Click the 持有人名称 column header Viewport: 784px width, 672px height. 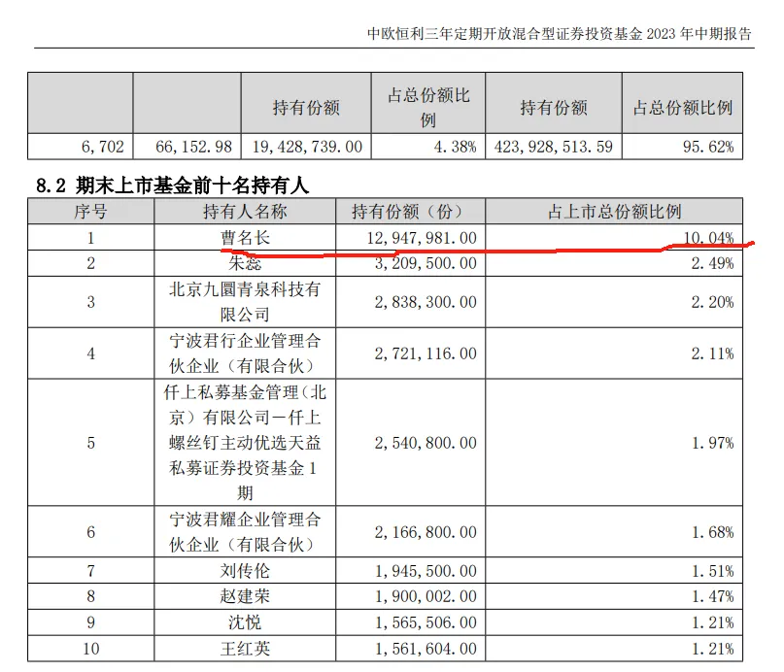coord(245,212)
